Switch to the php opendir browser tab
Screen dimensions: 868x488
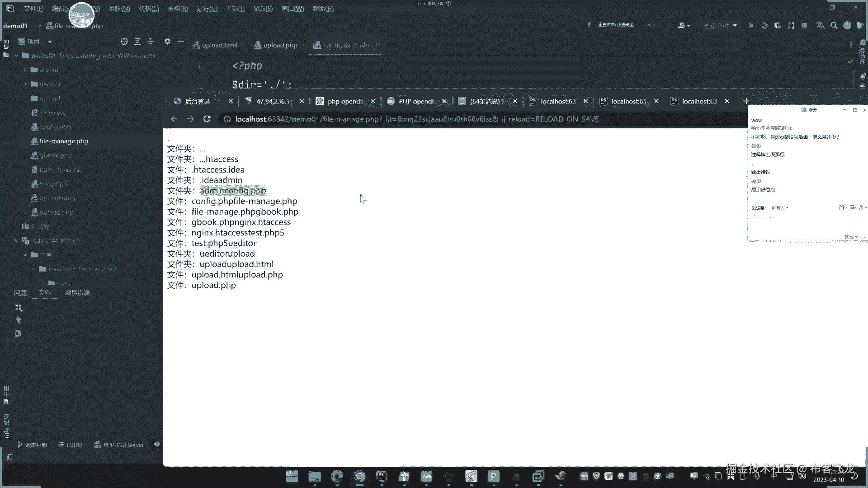click(344, 101)
